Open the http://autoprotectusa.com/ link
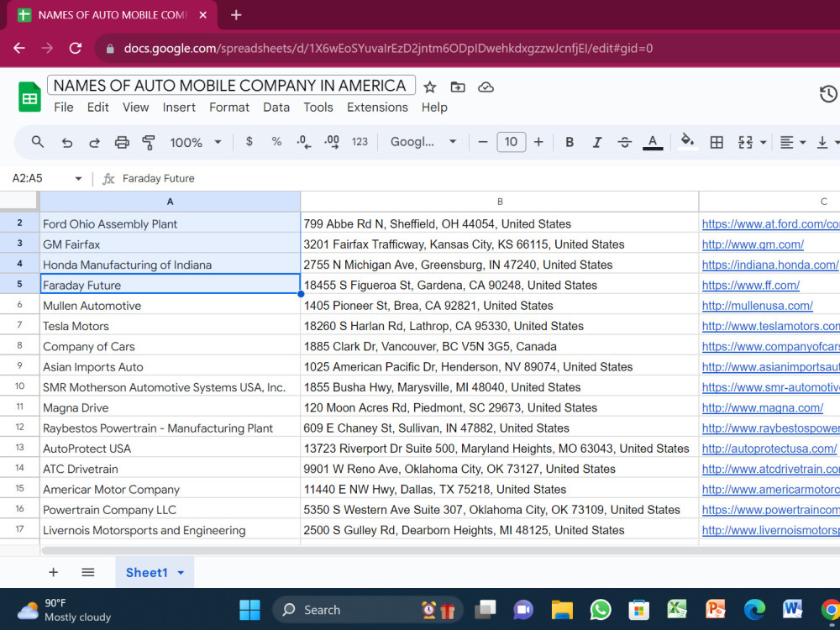This screenshot has width=840, height=630. pyautogui.click(x=769, y=449)
